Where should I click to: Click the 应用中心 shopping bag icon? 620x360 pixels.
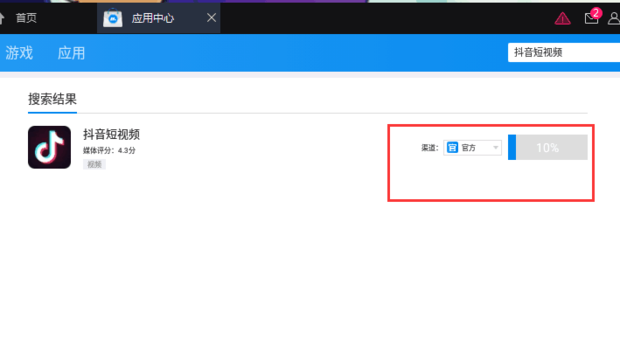pyautogui.click(x=113, y=18)
